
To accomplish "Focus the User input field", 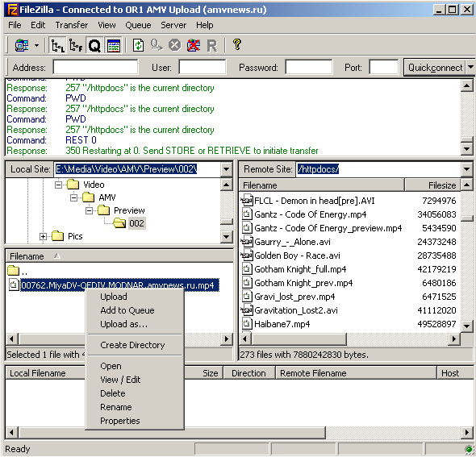I will 203,67.
